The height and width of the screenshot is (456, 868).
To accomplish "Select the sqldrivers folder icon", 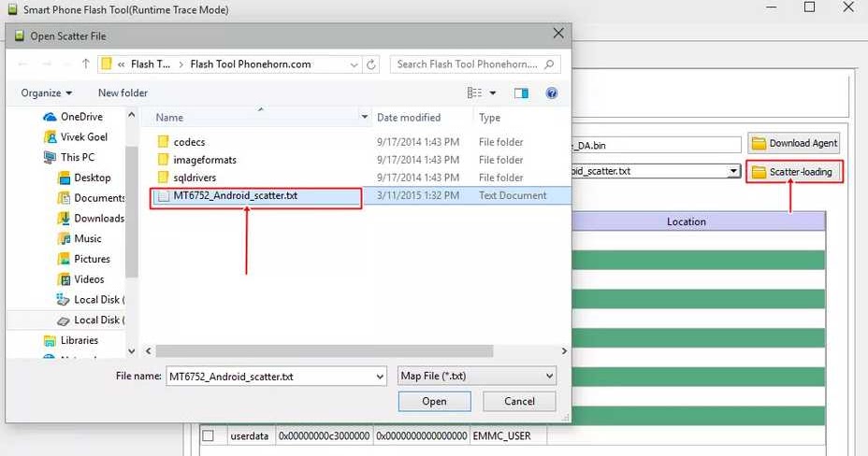I will point(164,178).
